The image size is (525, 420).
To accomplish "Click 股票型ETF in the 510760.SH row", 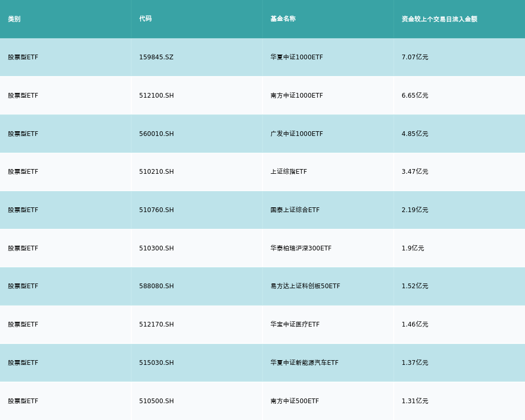I will click(x=23, y=210).
